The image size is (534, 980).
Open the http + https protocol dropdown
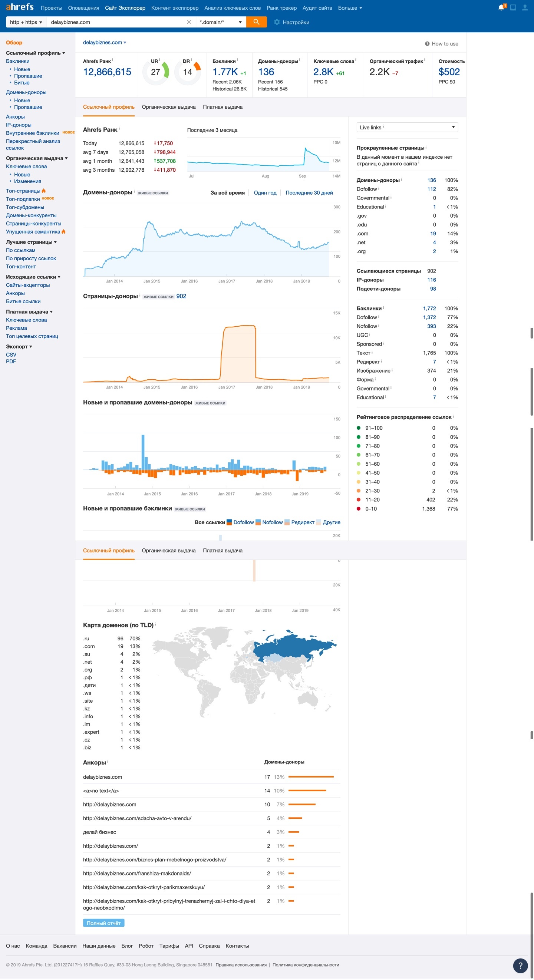tap(26, 22)
